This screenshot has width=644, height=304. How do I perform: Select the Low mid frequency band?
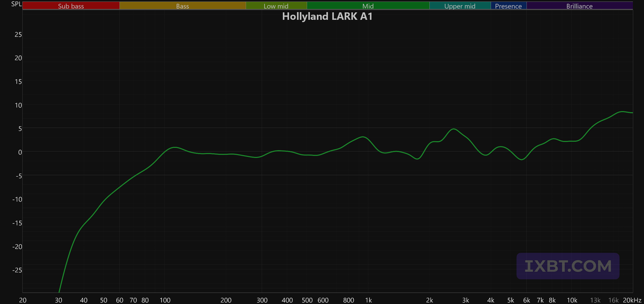276,6
